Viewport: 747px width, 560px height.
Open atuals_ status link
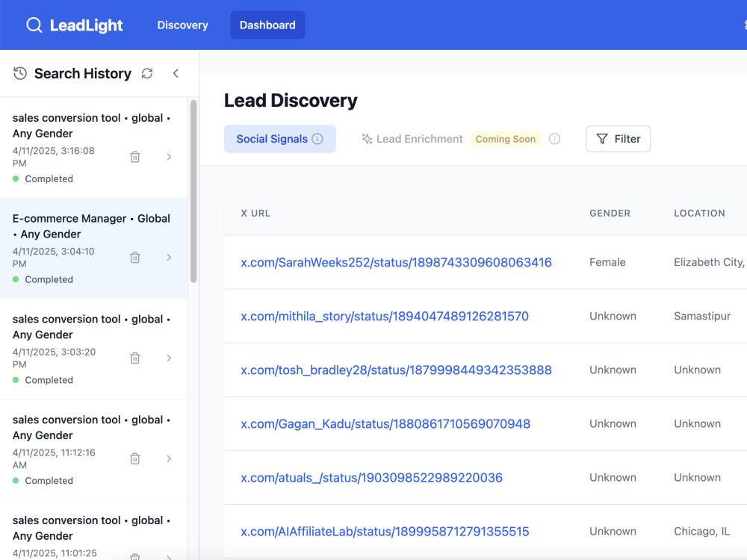[x=371, y=478]
